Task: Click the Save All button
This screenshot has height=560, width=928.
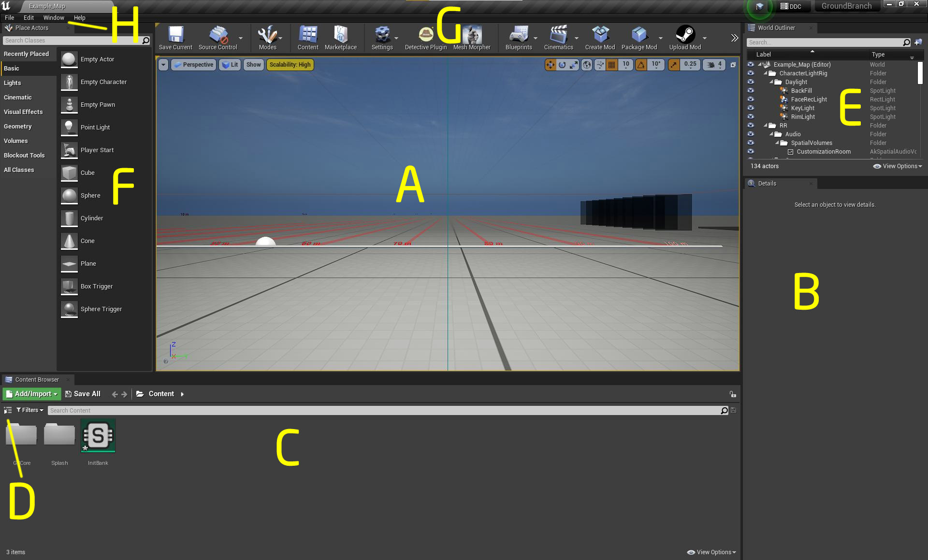Action: (x=82, y=394)
